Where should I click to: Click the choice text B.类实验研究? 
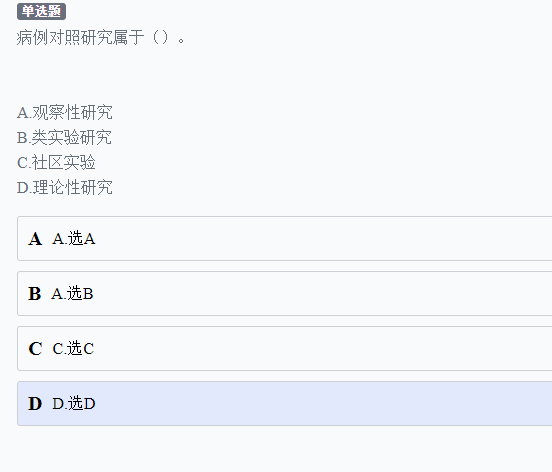(64, 138)
